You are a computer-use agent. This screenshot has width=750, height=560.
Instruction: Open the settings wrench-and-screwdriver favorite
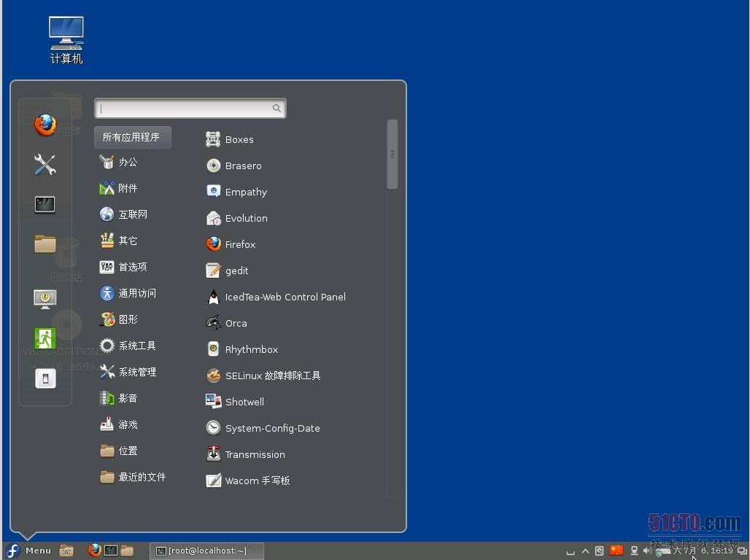click(x=45, y=165)
